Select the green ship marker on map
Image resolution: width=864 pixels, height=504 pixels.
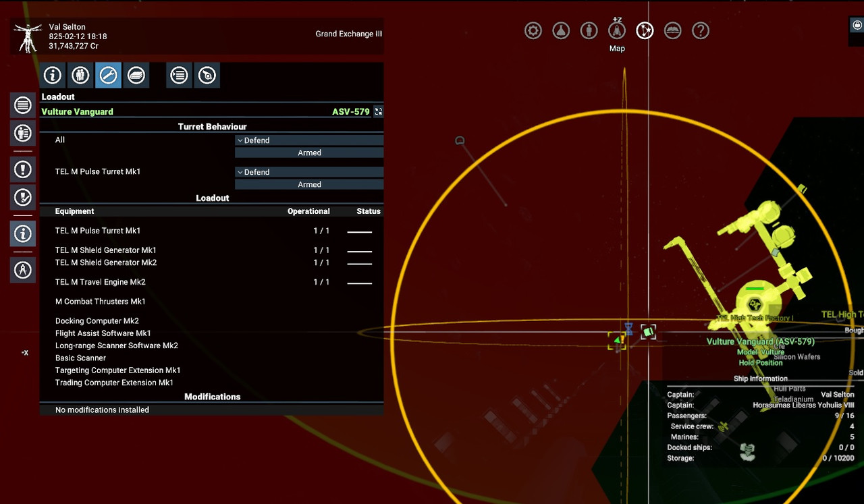(617, 341)
